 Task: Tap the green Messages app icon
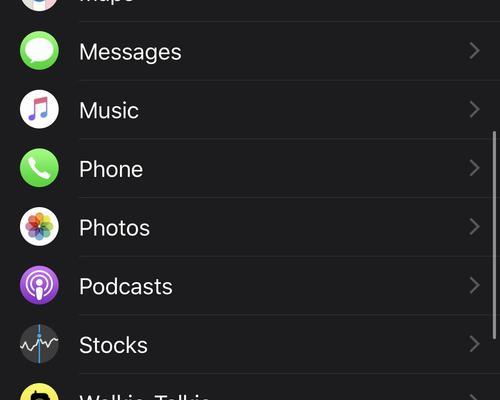click(x=39, y=51)
